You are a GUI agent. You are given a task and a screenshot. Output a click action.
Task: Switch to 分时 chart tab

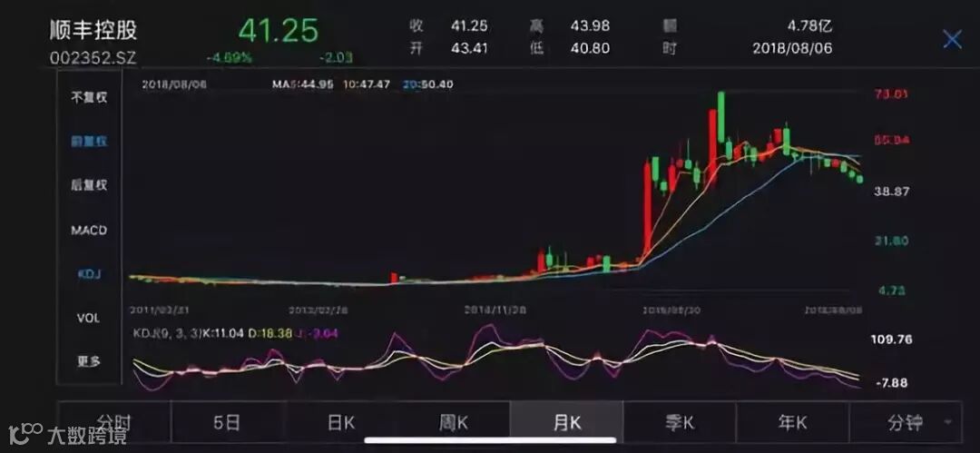(113, 422)
